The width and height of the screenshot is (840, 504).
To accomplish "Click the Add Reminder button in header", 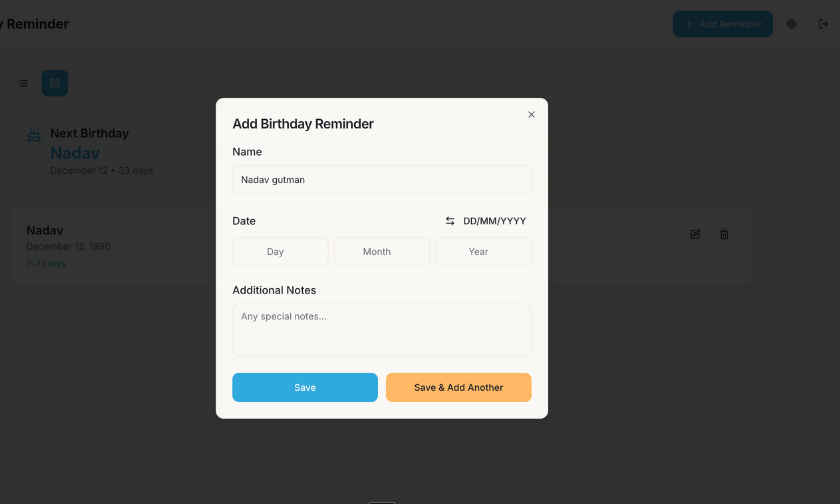I will [722, 24].
